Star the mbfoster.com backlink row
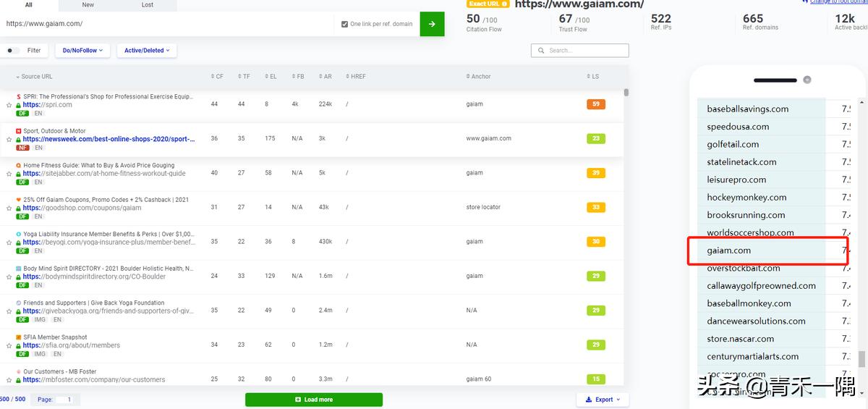The height and width of the screenshot is (409, 868). [x=9, y=380]
